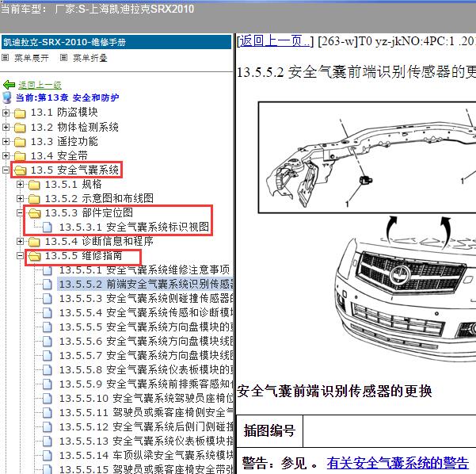Click 菜单展开 to expand menu

[32, 58]
